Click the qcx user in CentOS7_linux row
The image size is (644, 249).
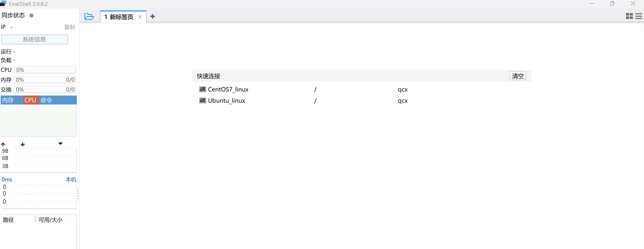(403, 90)
